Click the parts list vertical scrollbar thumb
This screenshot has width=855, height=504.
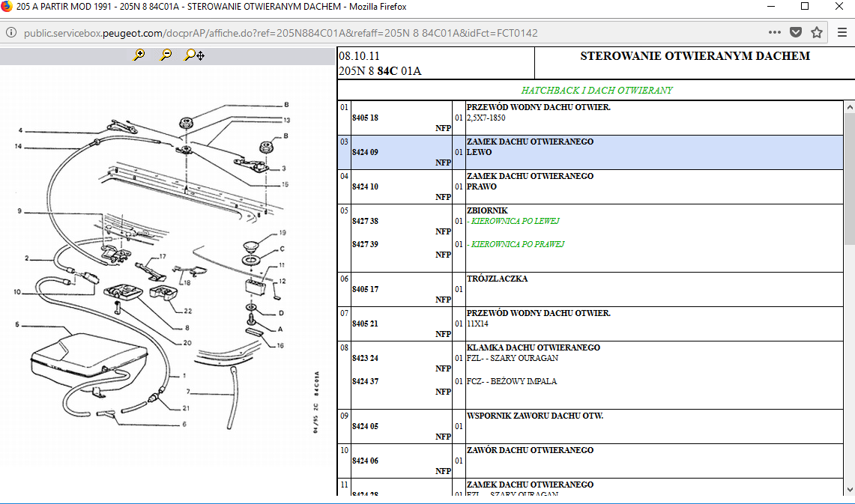849,178
